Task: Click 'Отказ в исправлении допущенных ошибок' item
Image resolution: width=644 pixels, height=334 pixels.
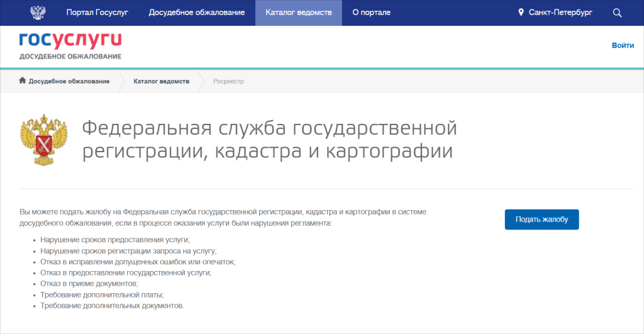Action: pos(138,262)
